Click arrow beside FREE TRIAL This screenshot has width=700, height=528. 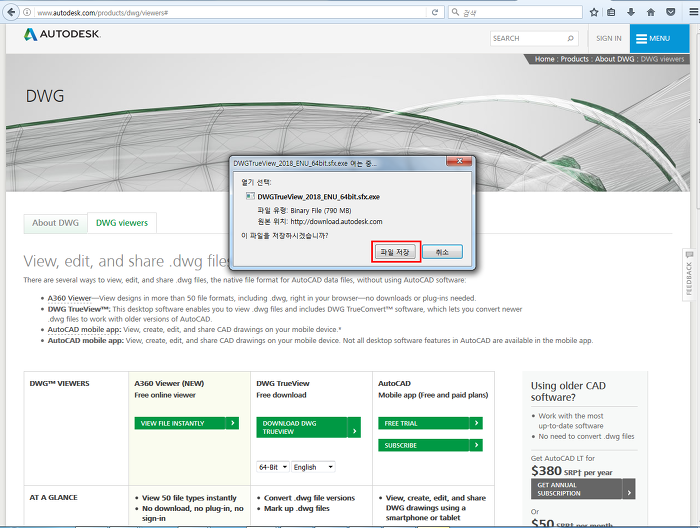476,423
